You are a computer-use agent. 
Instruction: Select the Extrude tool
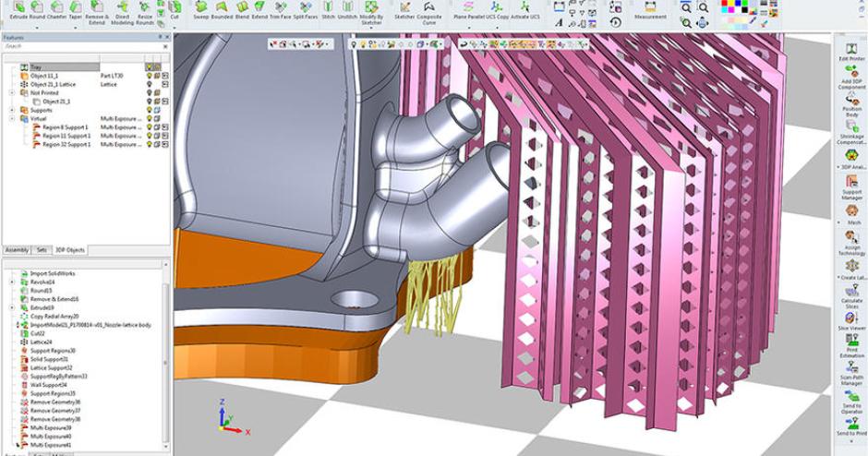(x=18, y=10)
